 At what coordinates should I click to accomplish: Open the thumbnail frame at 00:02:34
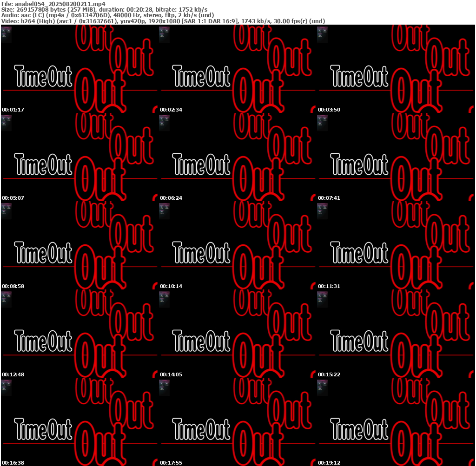[x=238, y=69]
